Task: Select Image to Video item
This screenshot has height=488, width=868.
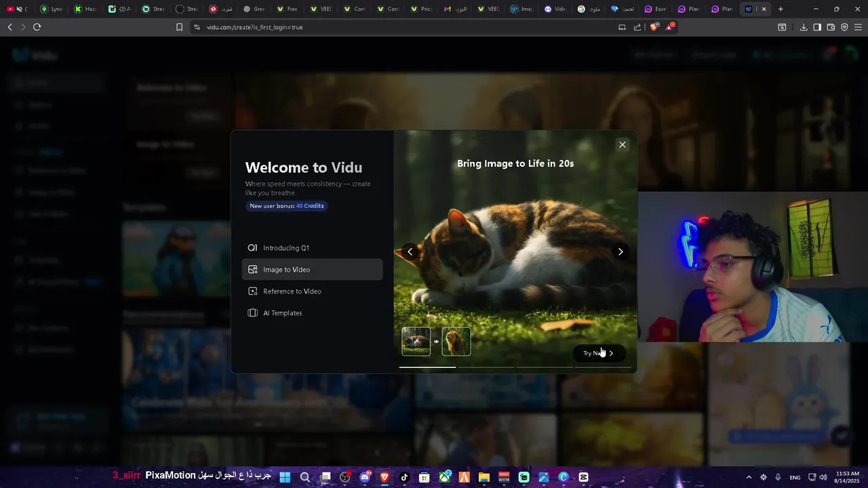Action: 312,270
